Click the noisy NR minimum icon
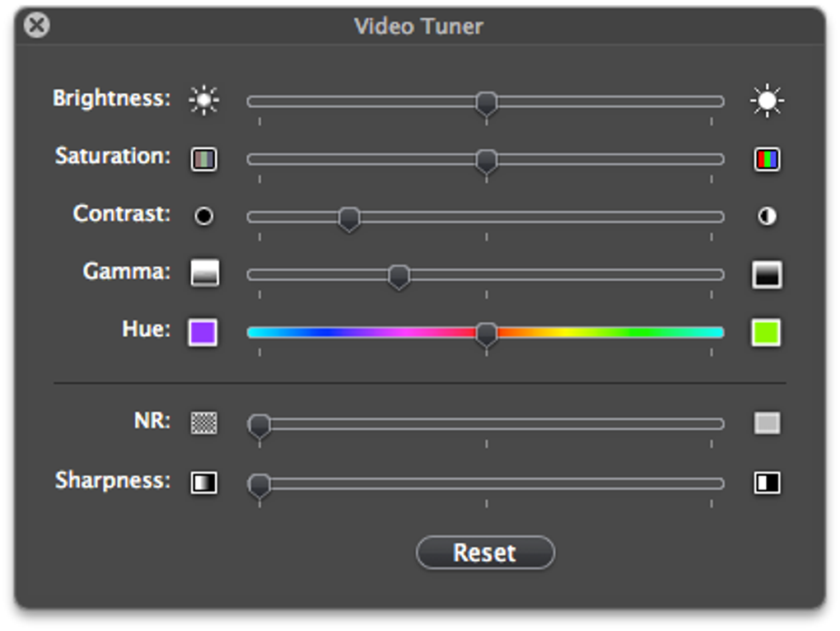The width and height of the screenshot is (840, 631). pyautogui.click(x=204, y=423)
